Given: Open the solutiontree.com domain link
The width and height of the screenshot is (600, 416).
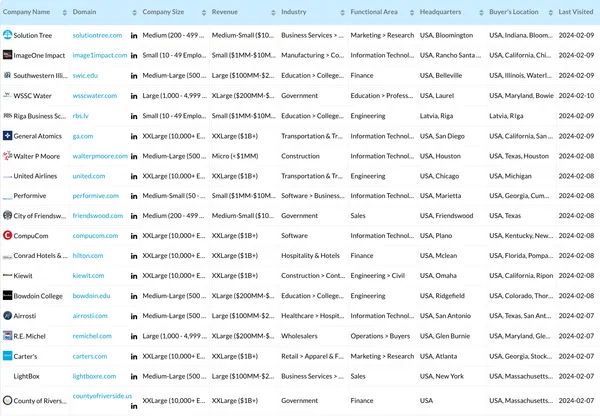Looking at the screenshot, I should tap(97, 35).
